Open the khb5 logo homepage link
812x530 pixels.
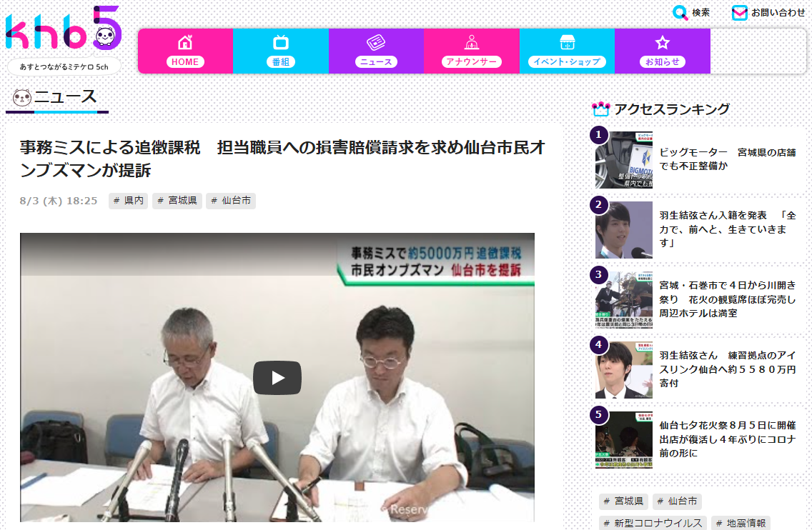click(63, 28)
